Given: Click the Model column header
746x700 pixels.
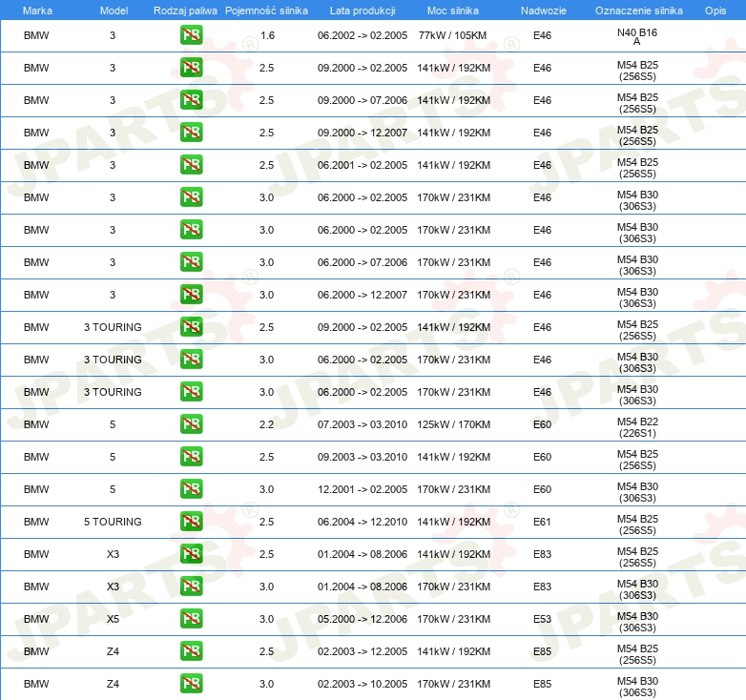Looking at the screenshot, I should (x=114, y=10).
